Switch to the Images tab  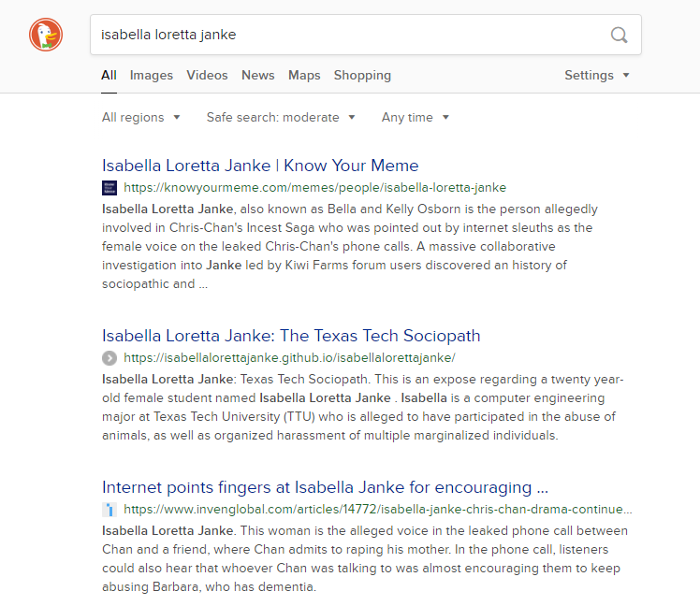coord(152,75)
